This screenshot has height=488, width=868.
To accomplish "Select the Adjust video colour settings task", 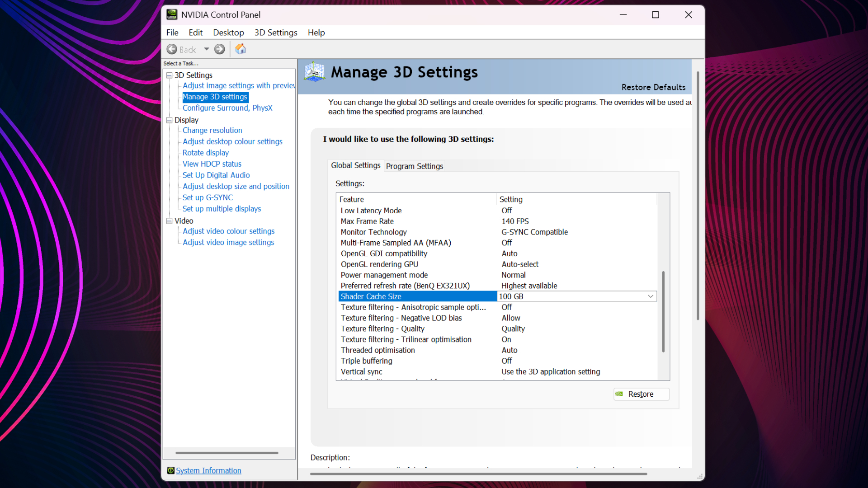I will 228,231.
